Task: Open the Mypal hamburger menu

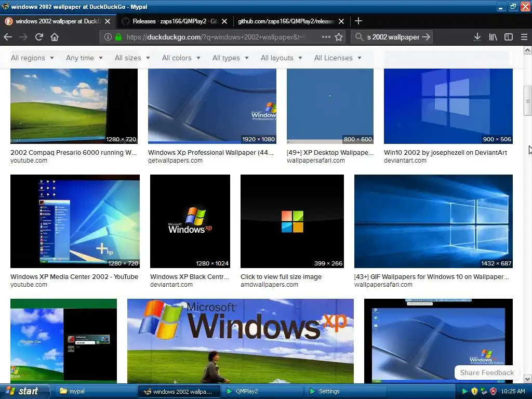Action: pos(524,37)
